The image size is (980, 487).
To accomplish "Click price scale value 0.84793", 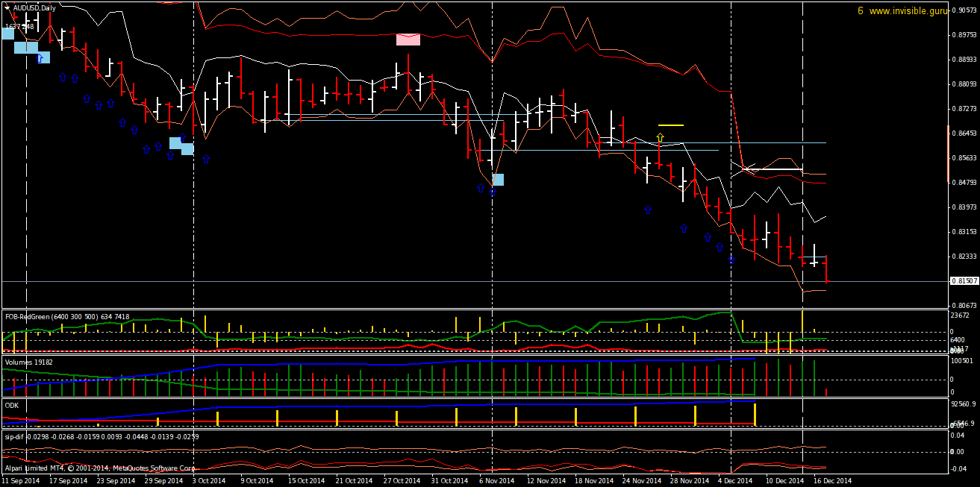I will [x=965, y=183].
